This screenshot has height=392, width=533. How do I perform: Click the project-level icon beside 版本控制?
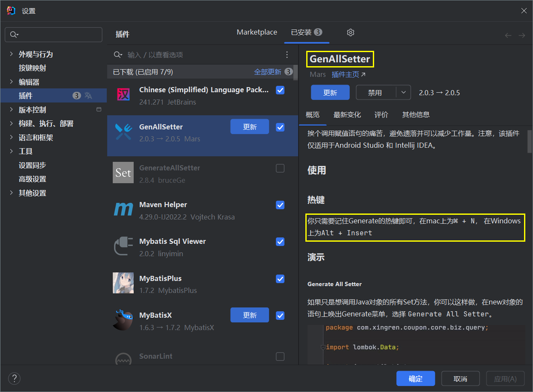click(x=99, y=109)
